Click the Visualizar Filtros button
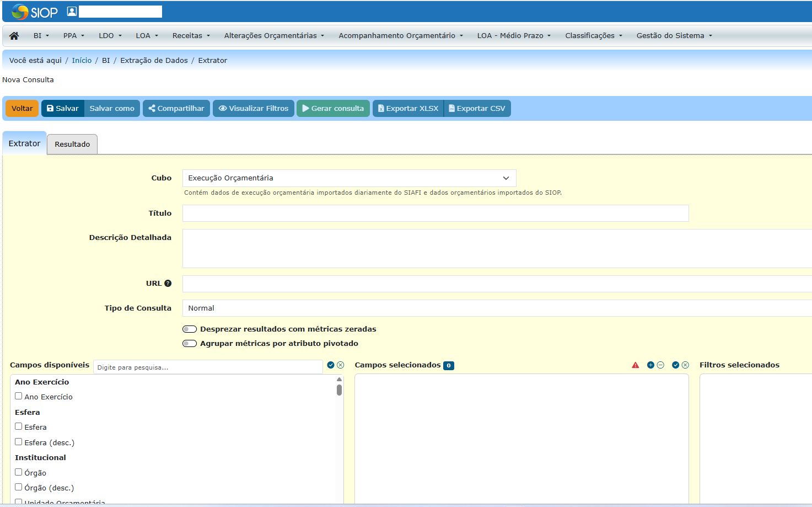This screenshot has width=812, height=507. (x=254, y=108)
